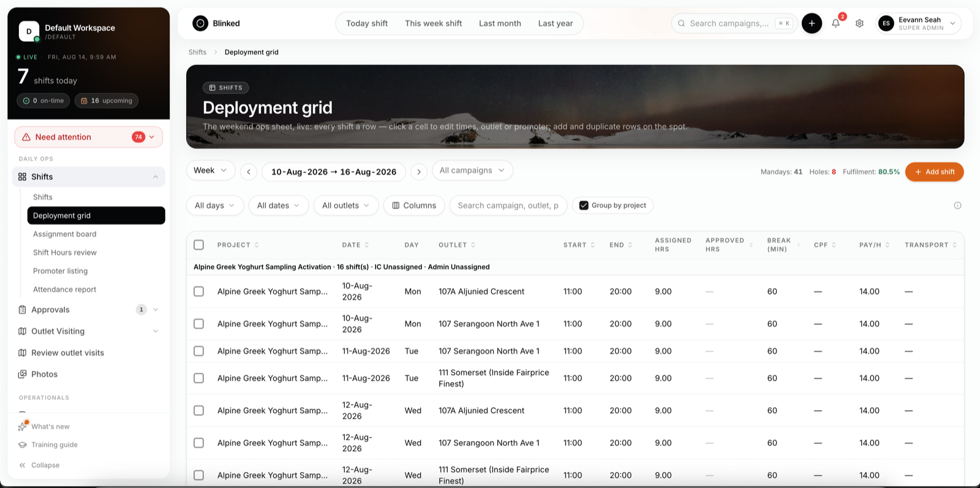980x488 pixels.
Task: Go to next week arrow
Action: pos(419,172)
